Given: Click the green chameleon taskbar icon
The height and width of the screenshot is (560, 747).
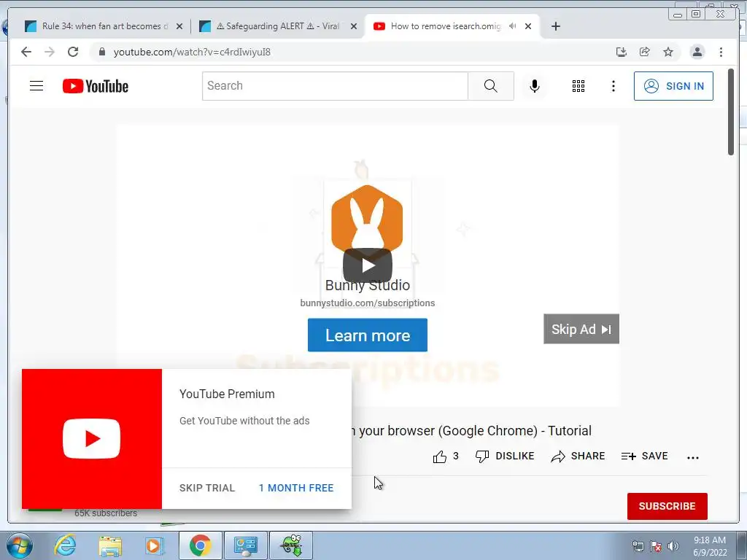Looking at the screenshot, I should (x=291, y=545).
